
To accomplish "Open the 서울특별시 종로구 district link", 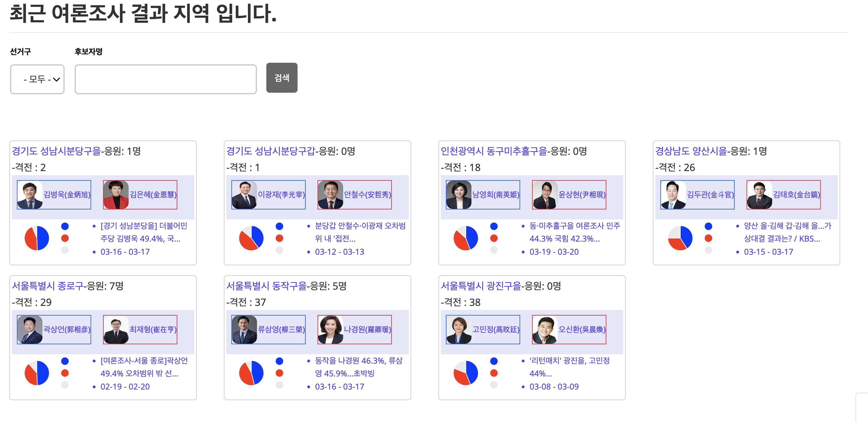I will click(x=47, y=286).
